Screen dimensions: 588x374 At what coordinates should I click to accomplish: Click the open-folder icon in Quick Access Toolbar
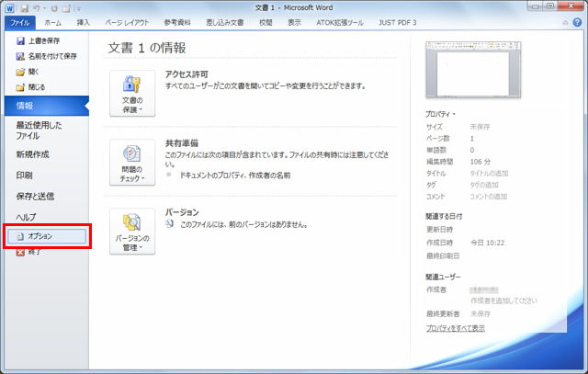click(66, 8)
